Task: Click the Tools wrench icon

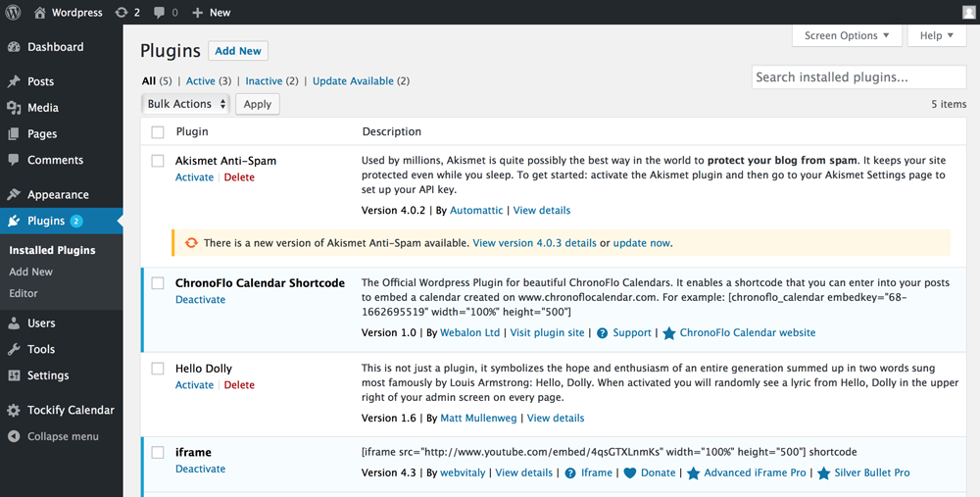Action: tap(14, 349)
